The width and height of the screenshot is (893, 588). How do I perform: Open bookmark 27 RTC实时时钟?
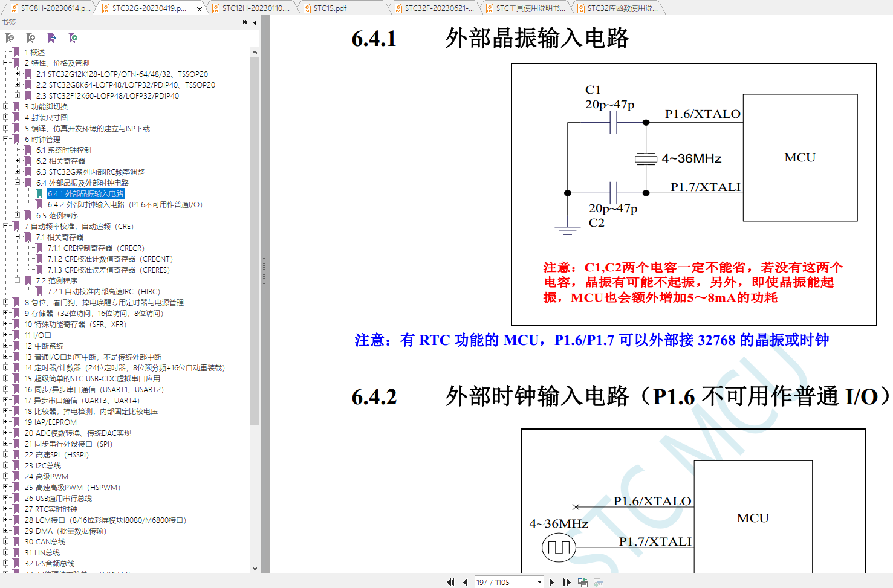(51, 509)
